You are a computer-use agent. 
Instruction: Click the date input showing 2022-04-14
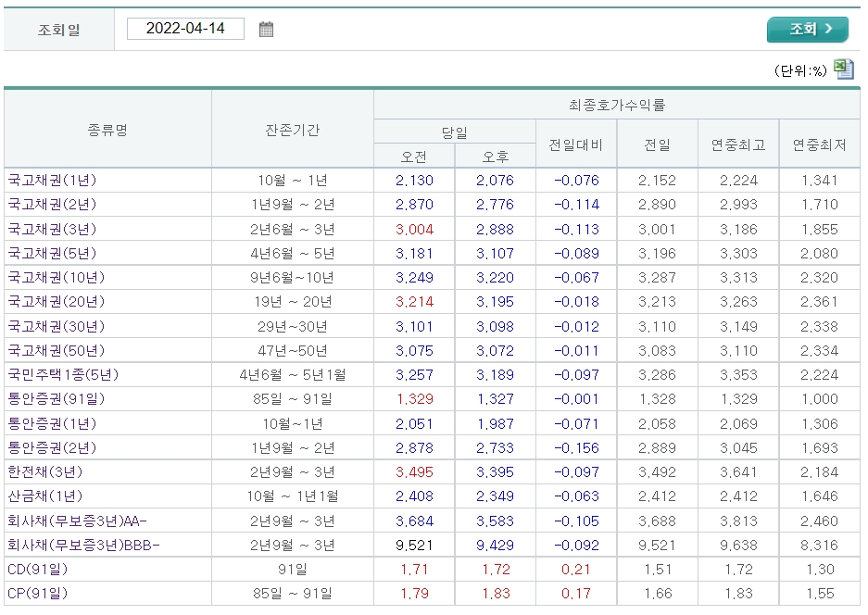click(x=186, y=29)
